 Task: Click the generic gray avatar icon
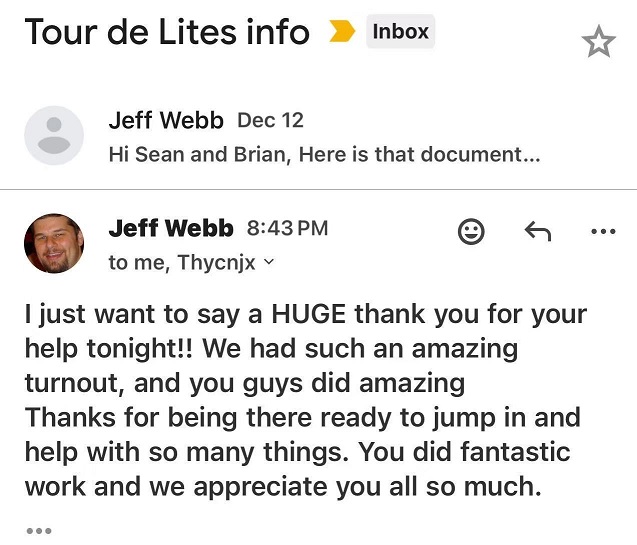pyautogui.click(x=53, y=136)
